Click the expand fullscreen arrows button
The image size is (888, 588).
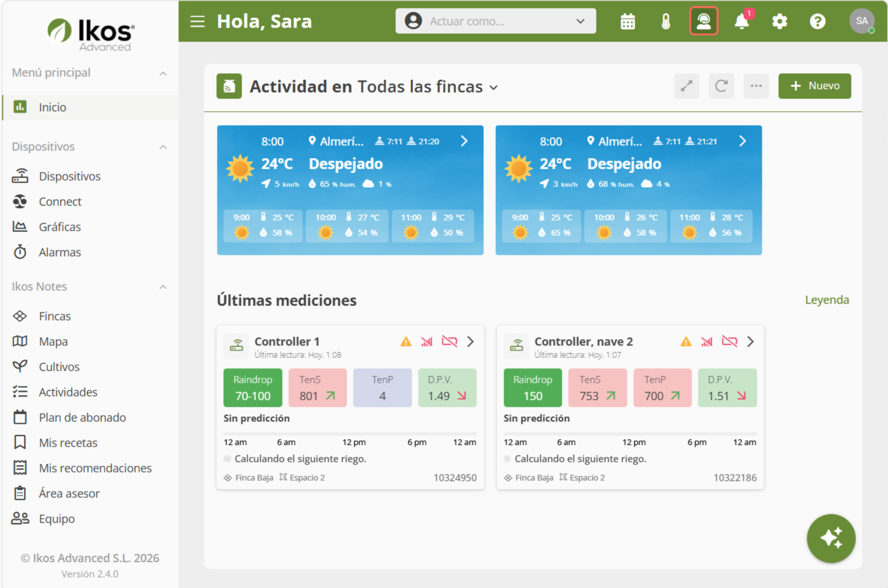click(x=686, y=86)
